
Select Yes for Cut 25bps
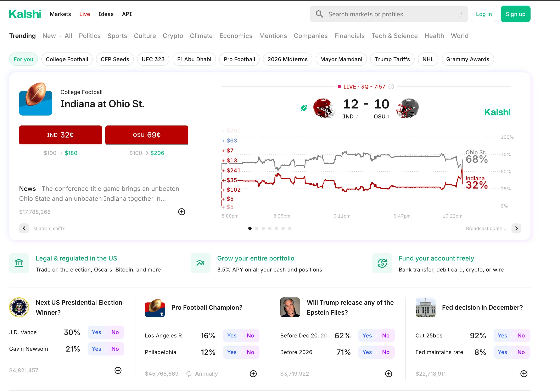(x=502, y=336)
